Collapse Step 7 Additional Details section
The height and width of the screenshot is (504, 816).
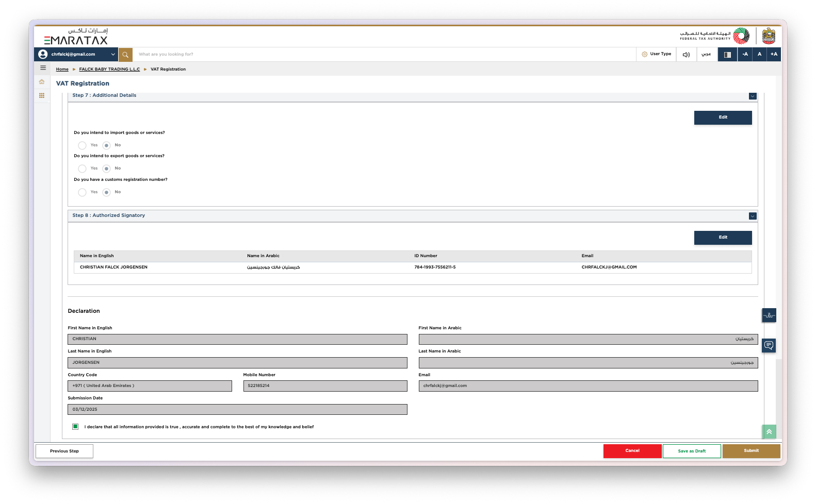[x=753, y=96]
